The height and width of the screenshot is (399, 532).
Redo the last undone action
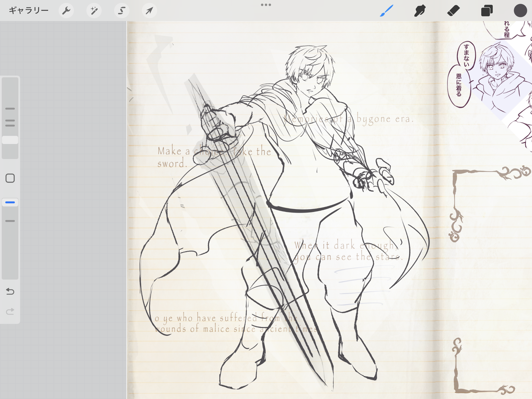[10, 311]
